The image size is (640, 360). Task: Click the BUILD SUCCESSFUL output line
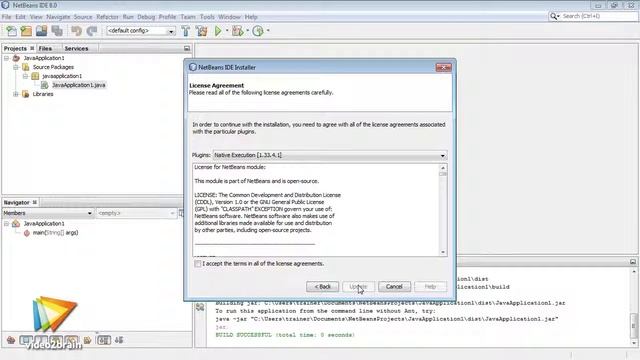click(284, 335)
